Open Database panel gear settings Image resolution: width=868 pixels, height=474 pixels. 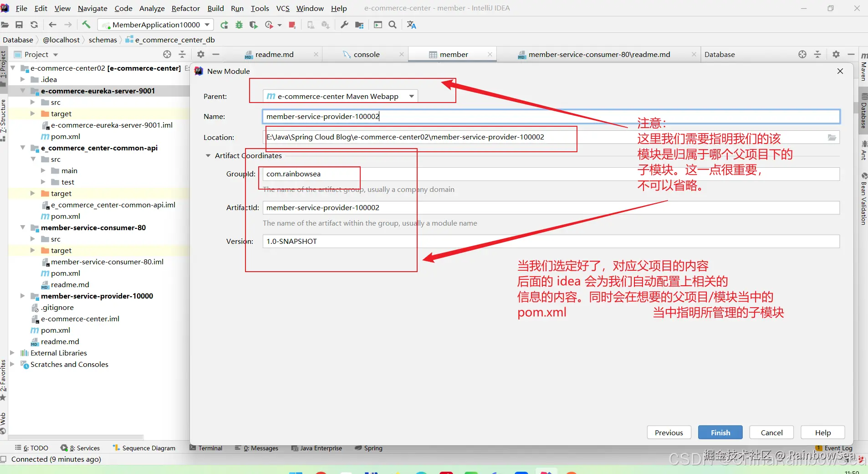836,54
